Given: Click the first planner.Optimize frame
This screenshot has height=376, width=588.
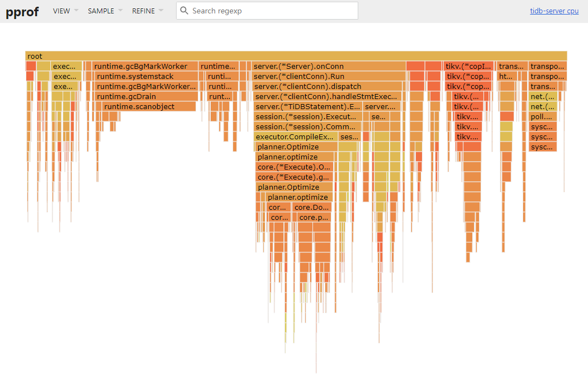Looking at the screenshot, I should (296, 147).
